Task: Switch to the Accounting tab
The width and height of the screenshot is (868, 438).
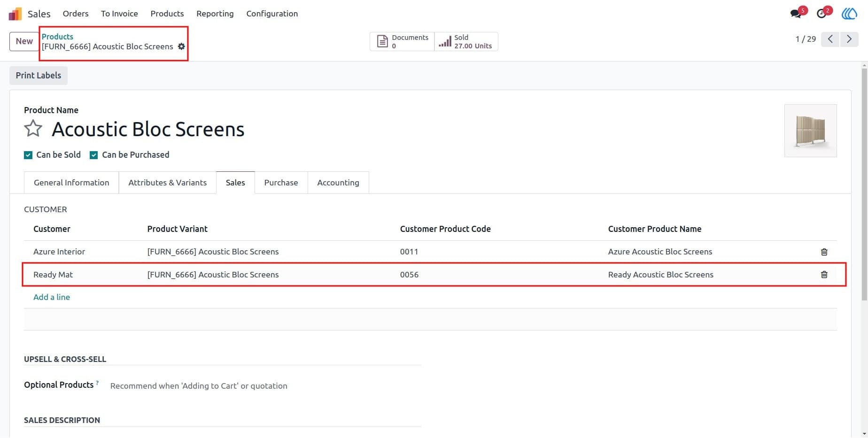Action: point(338,183)
